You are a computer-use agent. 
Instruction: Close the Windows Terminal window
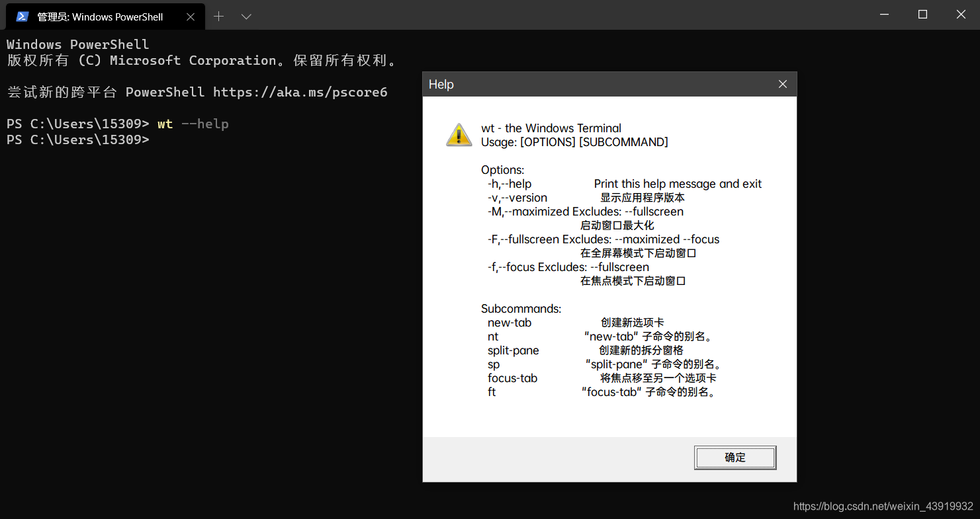pyautogui.click(x=961, y=15)
